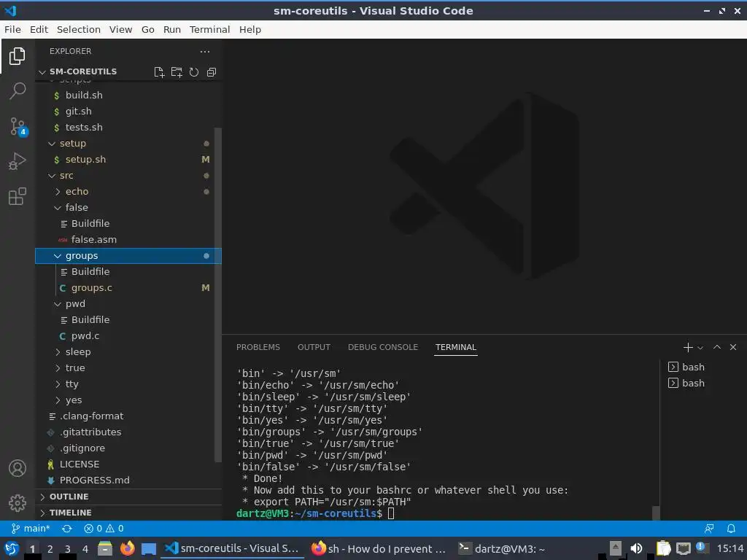The height and width of the screenshot is (560, 747).
Task: Open Explorer views and more actions menu
Action: click(205, 52)
